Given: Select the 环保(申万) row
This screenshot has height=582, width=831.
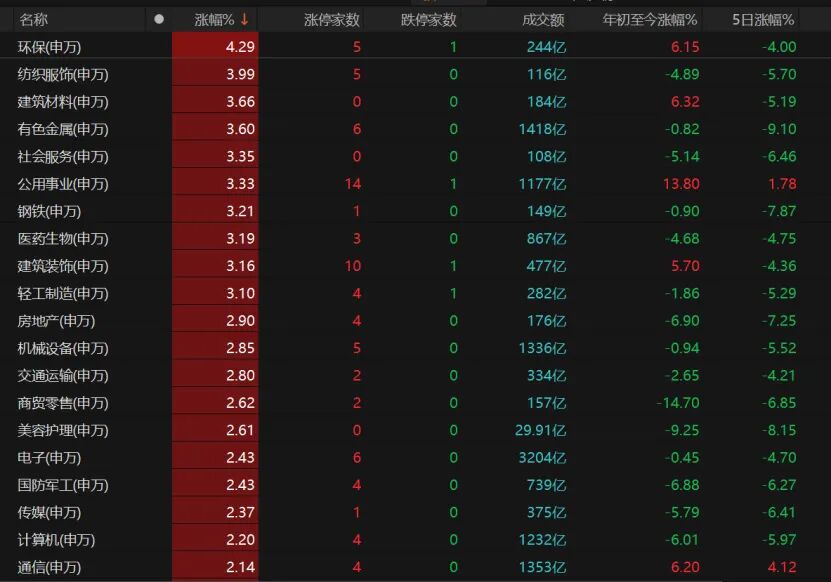Looking at the screenshot, I should pos(416,47).
